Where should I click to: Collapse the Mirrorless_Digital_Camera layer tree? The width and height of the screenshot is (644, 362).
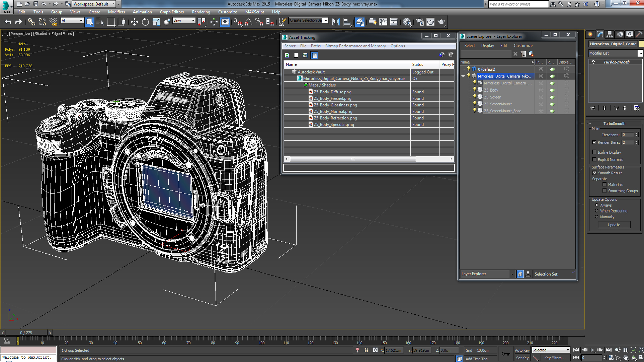[463, 76]
